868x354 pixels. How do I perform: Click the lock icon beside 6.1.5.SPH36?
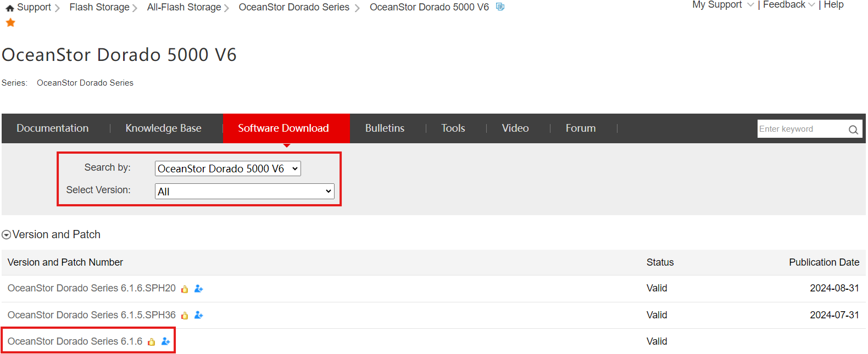(x=185, y=316)
